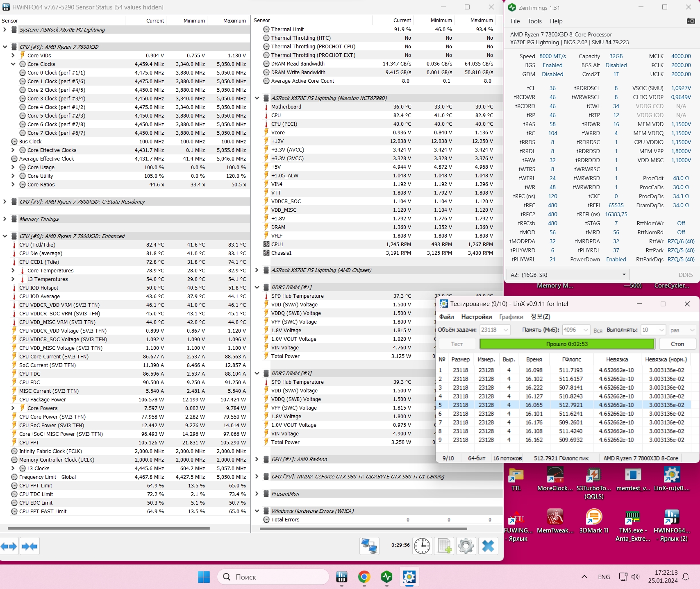
Task: Select the memtest desktop icon
Action: pos(633,479)
